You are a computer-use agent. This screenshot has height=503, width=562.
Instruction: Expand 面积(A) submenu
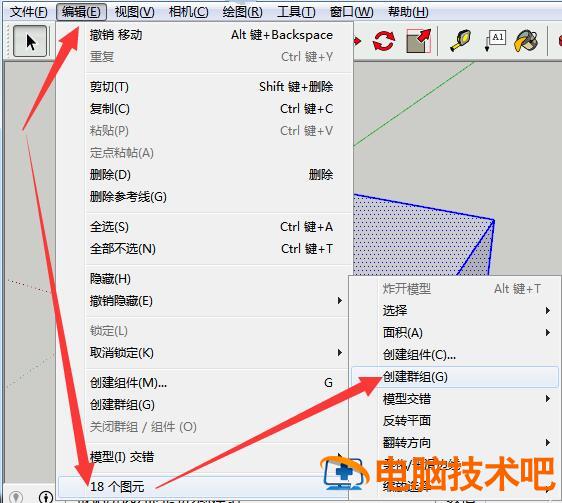click(x=454, y=333)
